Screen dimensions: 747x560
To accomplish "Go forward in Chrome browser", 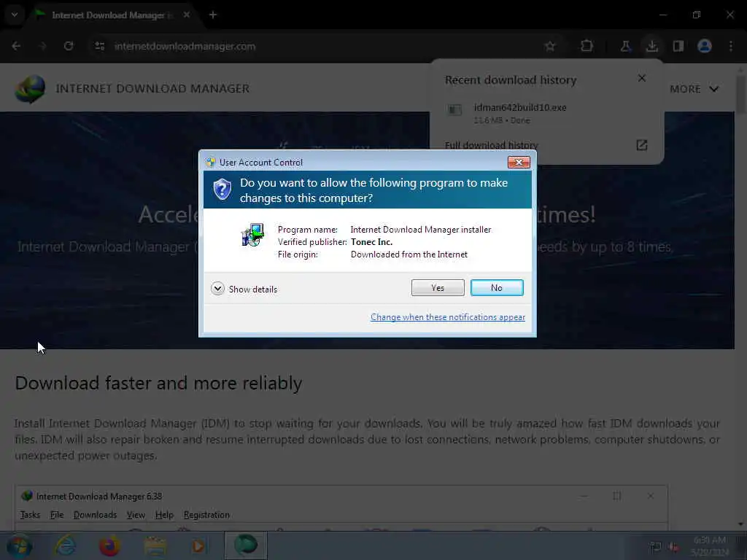I will click(x=42, y=46).
